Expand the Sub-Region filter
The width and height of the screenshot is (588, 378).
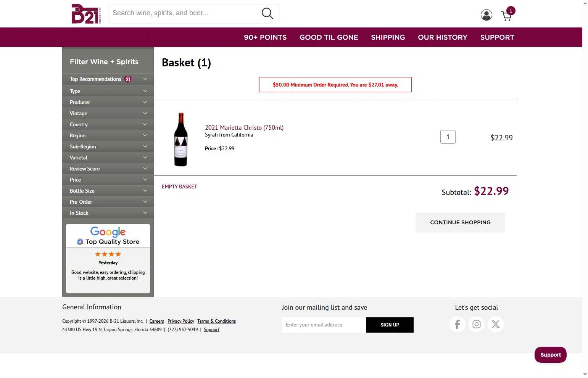(108, 146)
